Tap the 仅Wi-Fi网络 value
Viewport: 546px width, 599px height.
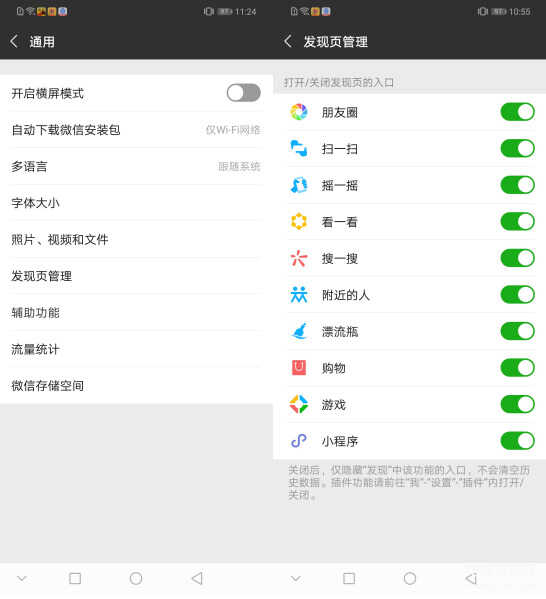(233, 130)
